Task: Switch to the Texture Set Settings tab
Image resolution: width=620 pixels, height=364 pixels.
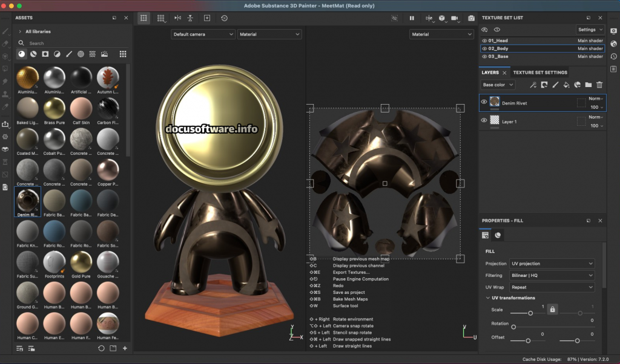Action: tap(540, 73)
